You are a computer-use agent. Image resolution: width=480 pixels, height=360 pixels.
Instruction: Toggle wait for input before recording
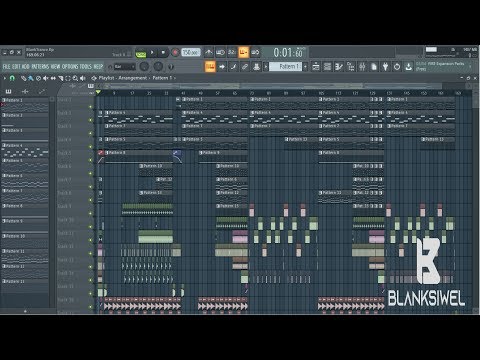tap(220, 52)
